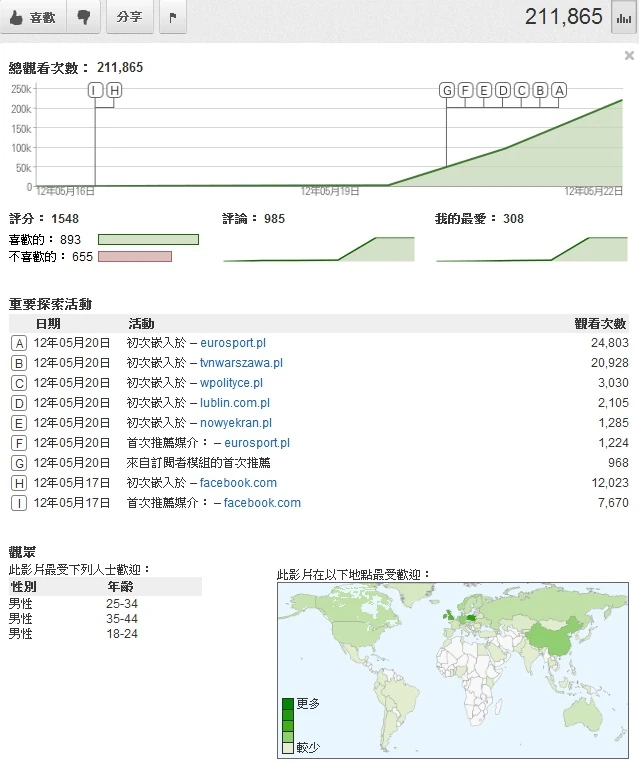Viewport: 639px width, 767px height.
Task: Open lublin.com.pl link
Action: point(235,403)
